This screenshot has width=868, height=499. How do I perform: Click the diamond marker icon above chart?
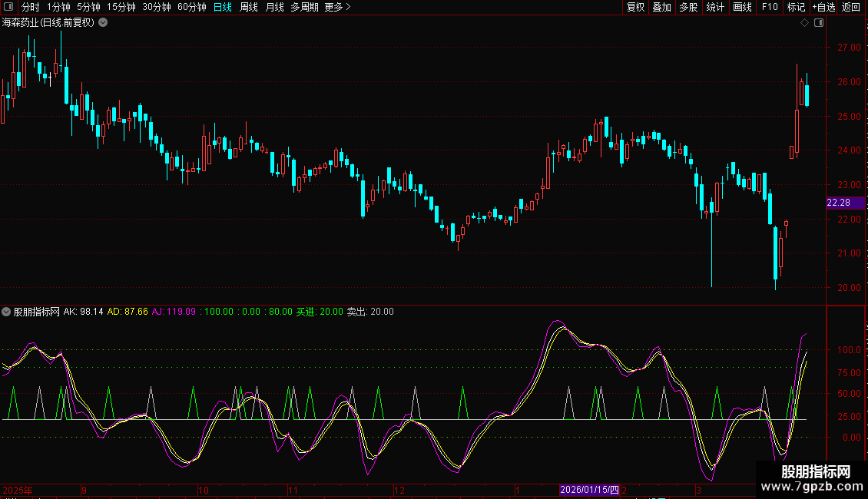[804, 23]
